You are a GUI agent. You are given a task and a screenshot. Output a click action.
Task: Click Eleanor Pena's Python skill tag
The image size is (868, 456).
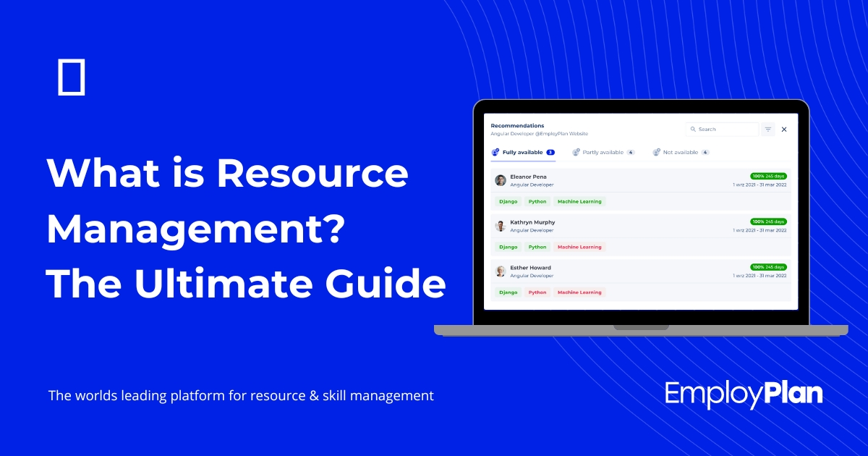click(x=537, y=201)
